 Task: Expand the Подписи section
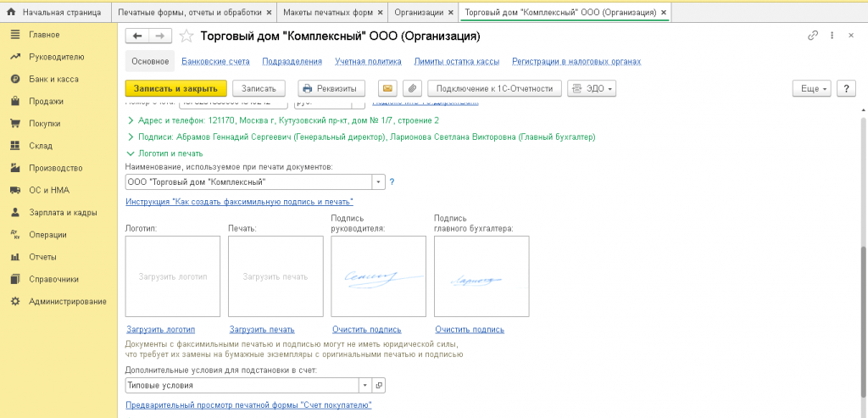coord(361,137)
